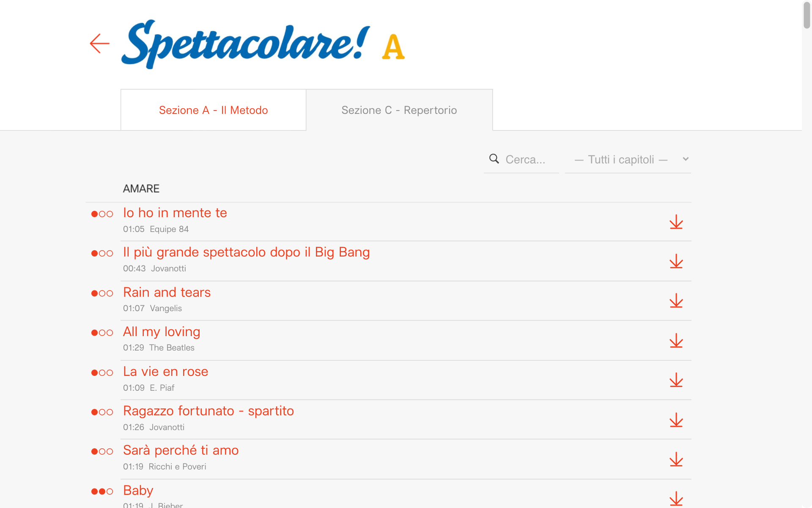Select Sezione C - Repertorio tab
The height and width of the screenshot is (508, 812).
coord(399,110)
